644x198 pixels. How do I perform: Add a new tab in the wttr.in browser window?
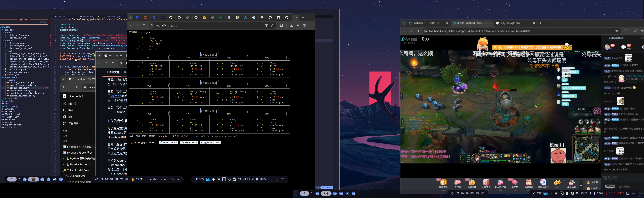point(303,17)
